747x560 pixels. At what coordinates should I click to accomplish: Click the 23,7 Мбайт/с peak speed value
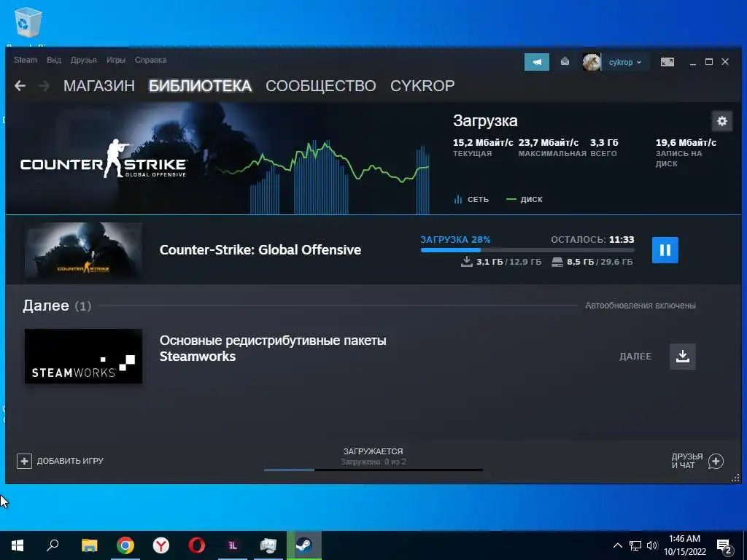549,142
